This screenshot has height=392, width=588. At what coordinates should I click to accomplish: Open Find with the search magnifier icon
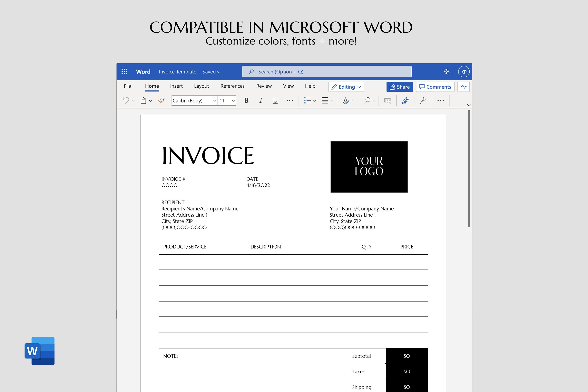click(367, 101)
